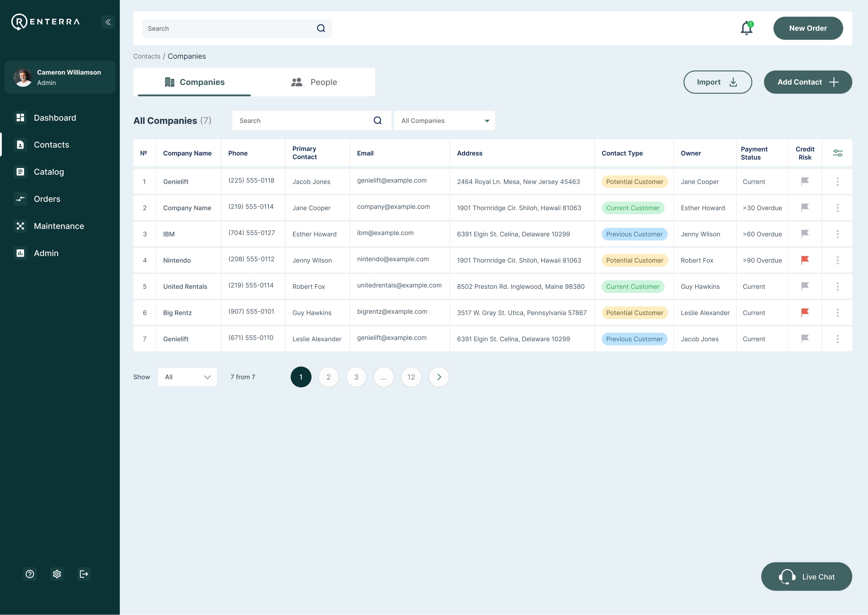The height and width of the screenshot is (615, 868).
Task: Click Cameron Williamson's avatar photo
Action: [x=23, y=77]
